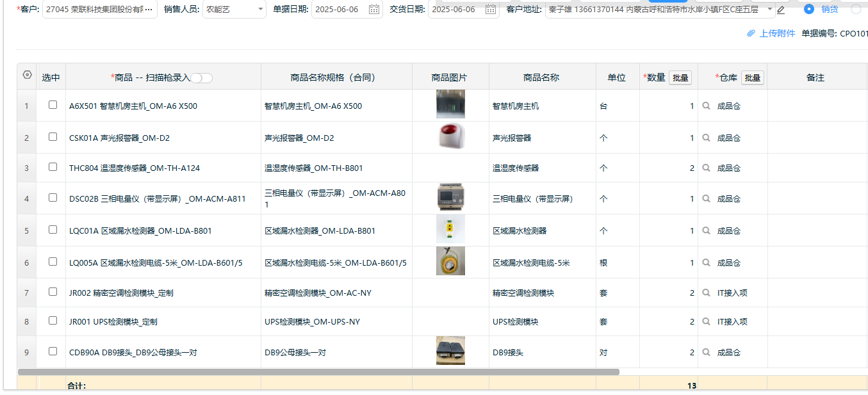Click the 批量 button beside 仓库
The height and width of the screenshot is (395, 868).
pyautogui.click(x=753, y=77)
